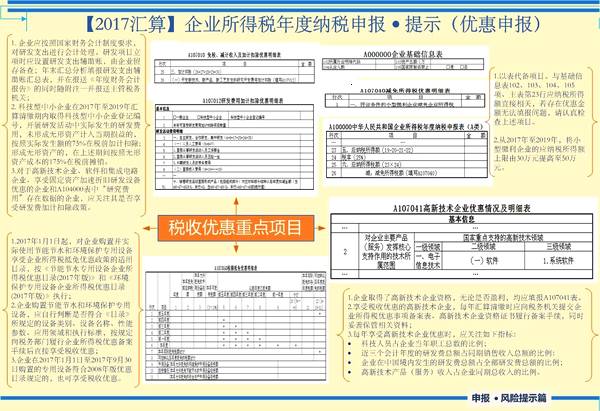
Task: Click the 一、电子信息技术 cell
Action: 428,260
